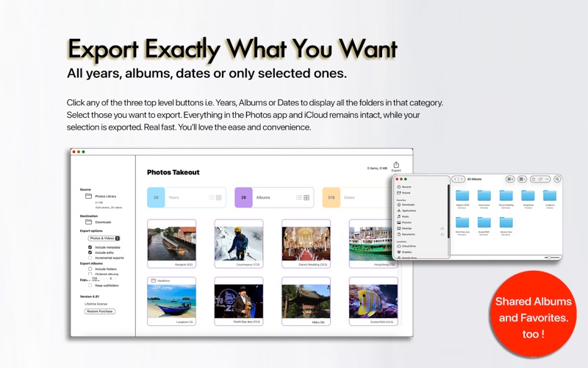Open the Courmayeur folder in Finder
Image resolution: width=588 pixels, height=368 pixels.
(484, 196)
